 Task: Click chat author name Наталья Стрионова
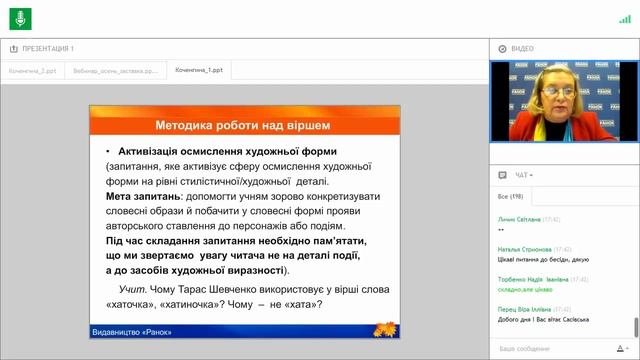pyautogui.click(x=524, y=249)
